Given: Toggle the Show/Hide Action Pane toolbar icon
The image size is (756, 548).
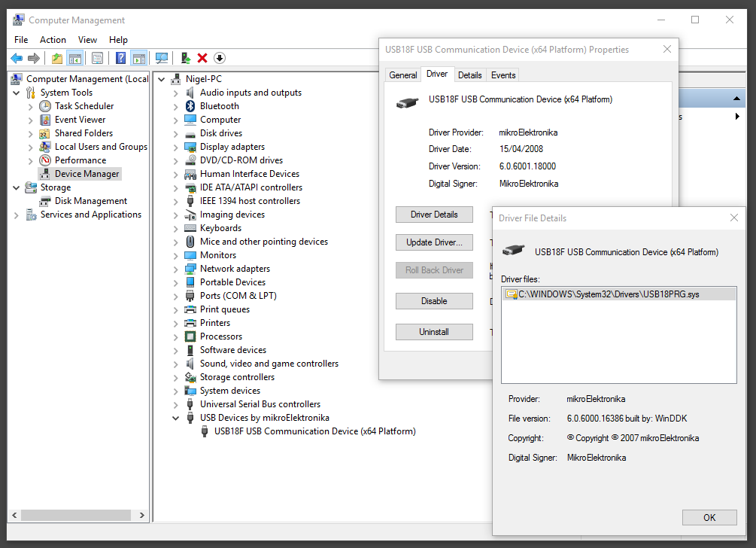Looking at the screenshot, I should [138, 58].
